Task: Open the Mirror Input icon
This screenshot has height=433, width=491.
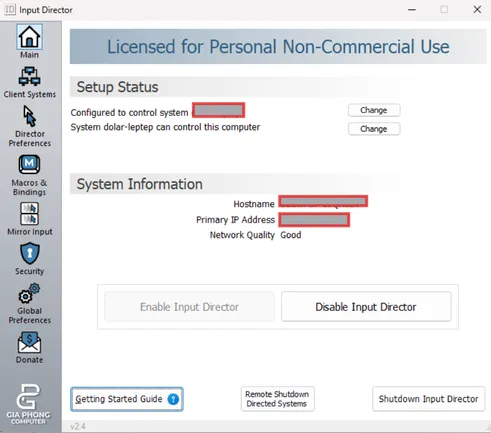Action: click(29, 214)
